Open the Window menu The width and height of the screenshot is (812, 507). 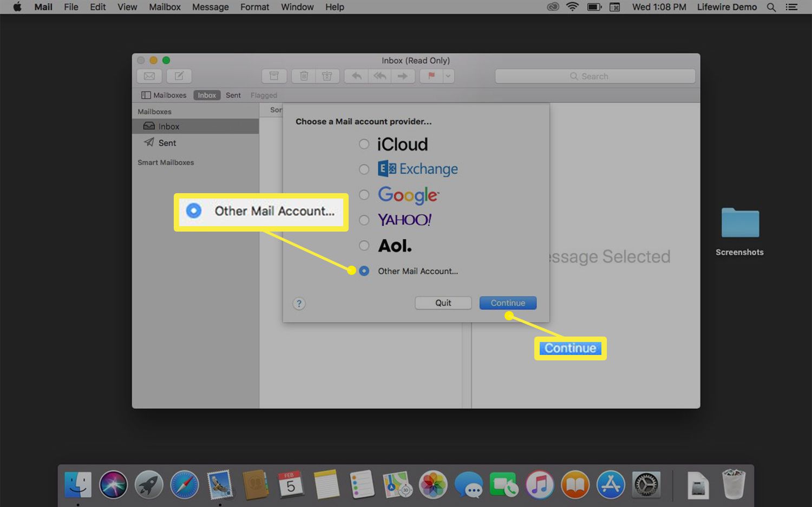pos(297,7)
